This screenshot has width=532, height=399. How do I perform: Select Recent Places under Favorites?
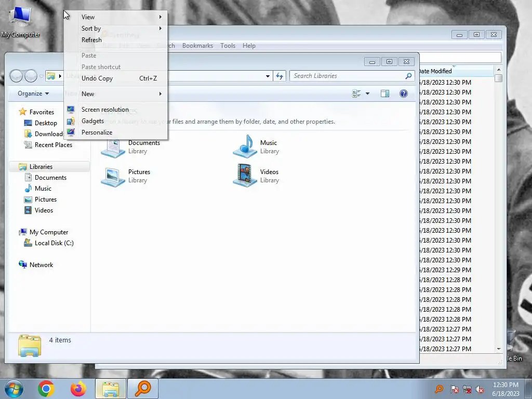pyautogui.click(x=54, y=144)
